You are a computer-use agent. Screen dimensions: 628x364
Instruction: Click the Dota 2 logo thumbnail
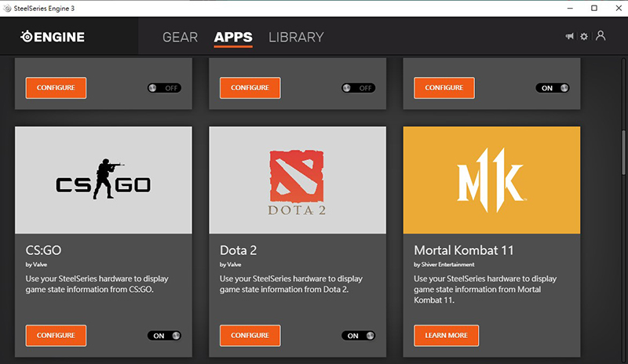(x=298, y=180)
